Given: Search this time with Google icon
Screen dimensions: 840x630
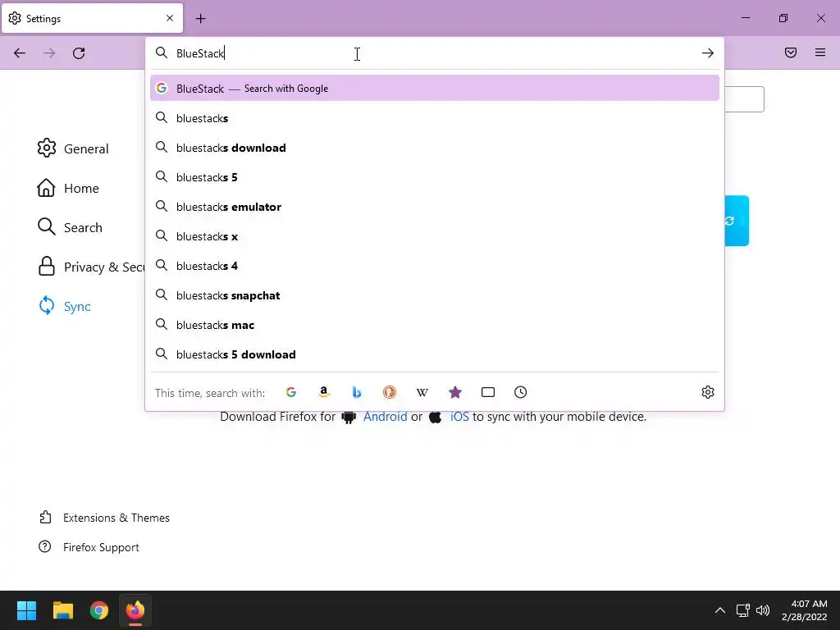Looking at the screenshot, I should point(291,392).
